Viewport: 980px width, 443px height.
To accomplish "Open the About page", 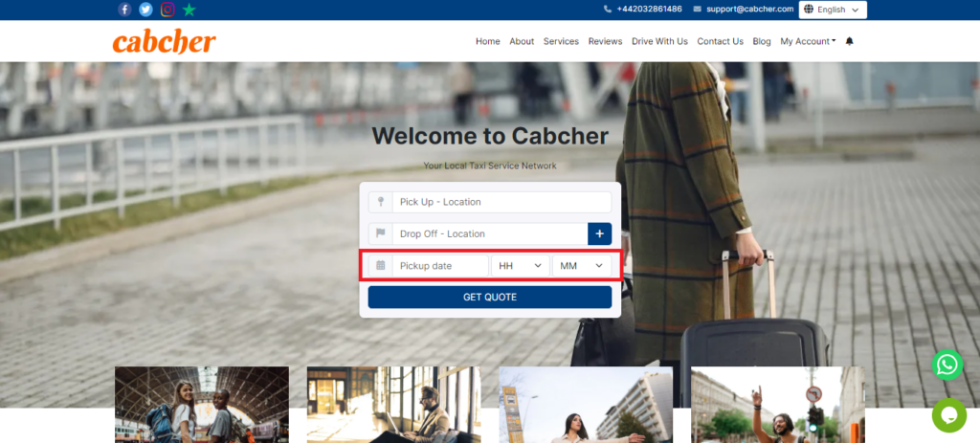I will pos(522,41).
